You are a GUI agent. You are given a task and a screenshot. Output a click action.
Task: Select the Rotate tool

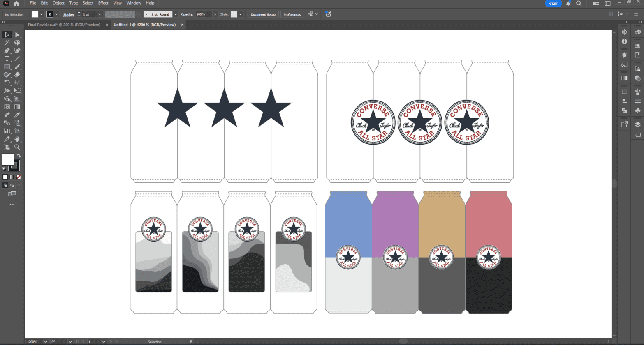[x=7, y=83]
